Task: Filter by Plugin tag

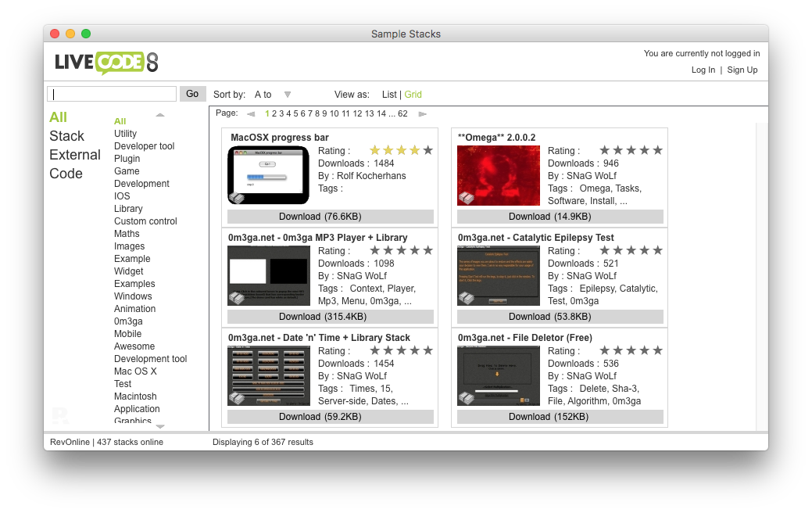Action: [127, 159]
